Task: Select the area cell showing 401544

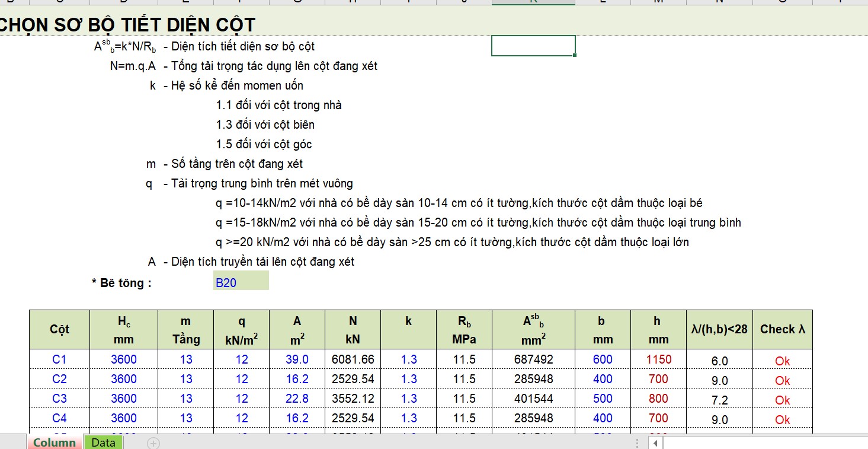Action: coord(533,399)
